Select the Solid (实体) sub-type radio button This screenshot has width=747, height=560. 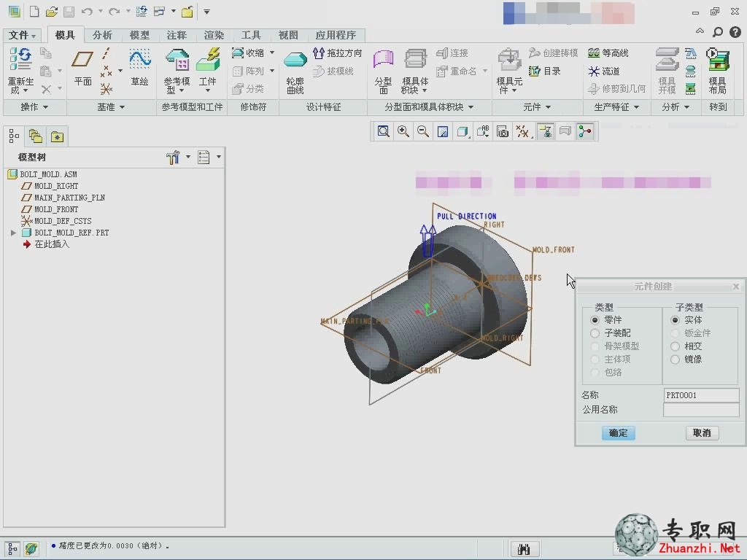pyautogui.click(x=675, y=320)
